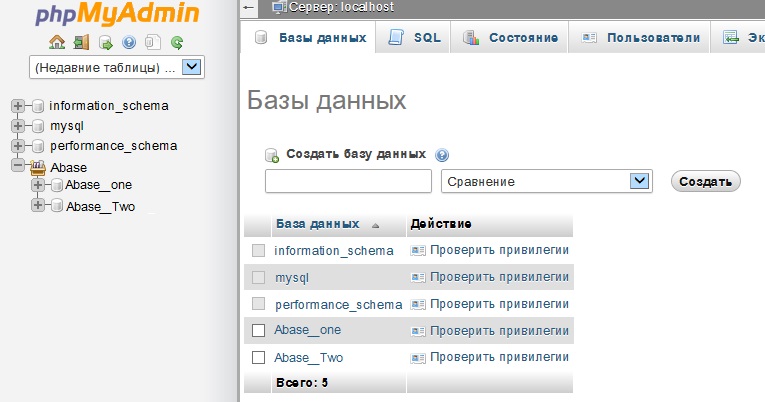Reload navigation with green refresh icon

[x=176, y=42]
